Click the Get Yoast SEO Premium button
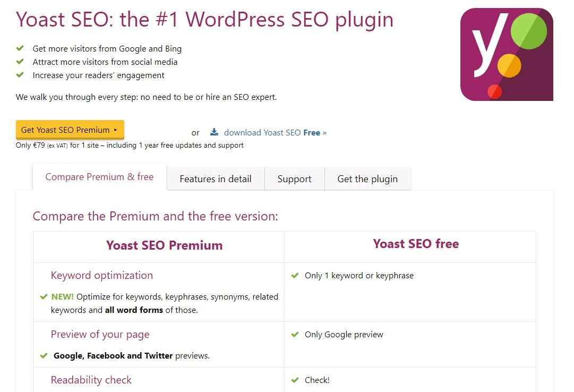Screen dimensions: 574x392 tap(70, 130)
